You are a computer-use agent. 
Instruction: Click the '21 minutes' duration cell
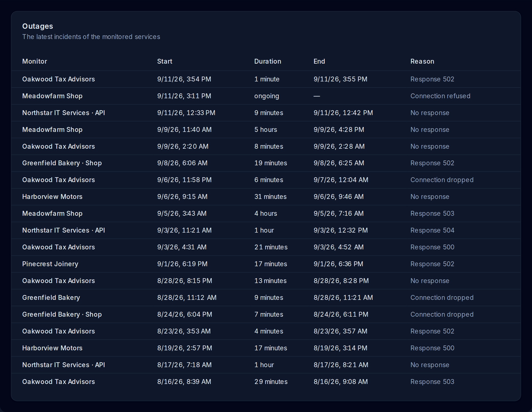271,247
